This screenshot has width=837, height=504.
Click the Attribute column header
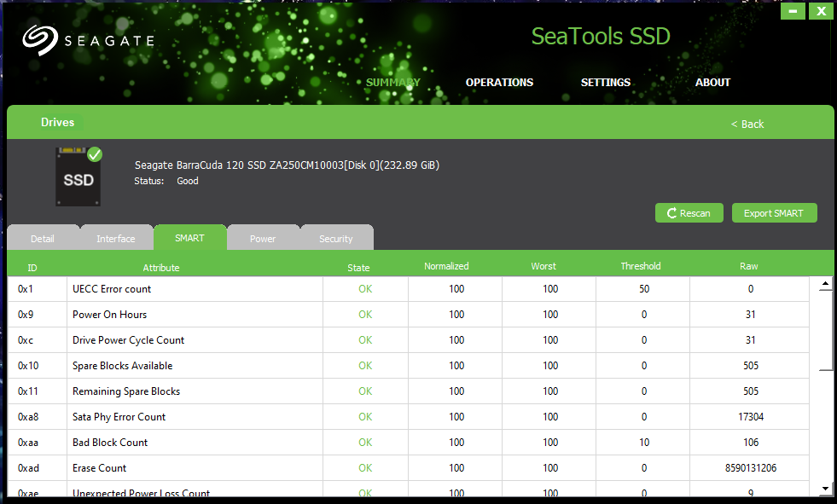pos(161,267)
